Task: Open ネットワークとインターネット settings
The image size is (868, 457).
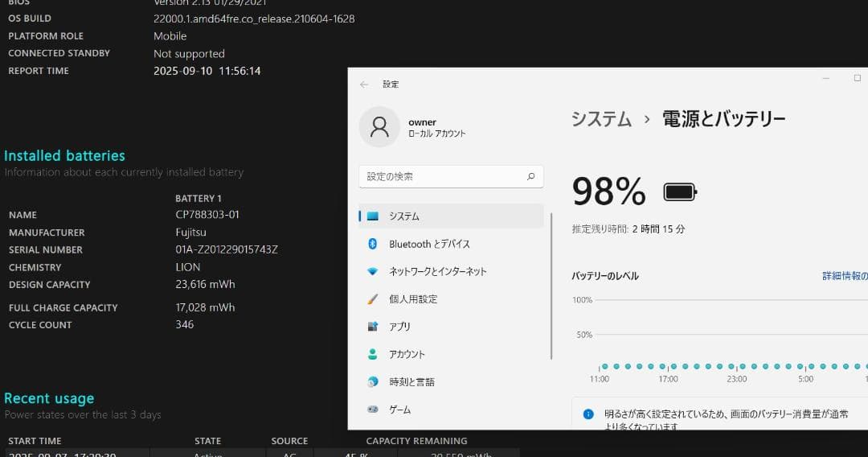Action: [x=451, y=271]
